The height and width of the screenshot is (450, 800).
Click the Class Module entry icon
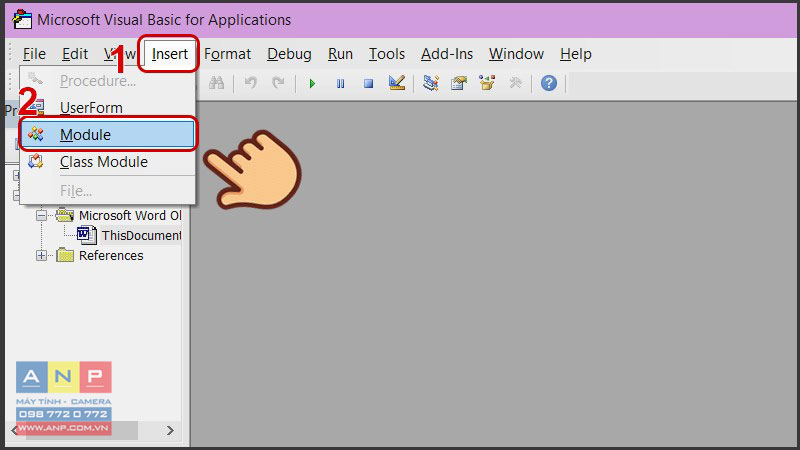[x=36, y=162]
